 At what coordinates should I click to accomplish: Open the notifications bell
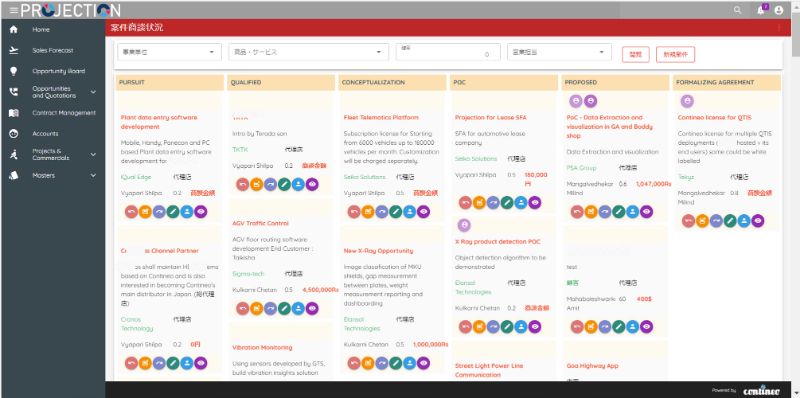[761, 10]
